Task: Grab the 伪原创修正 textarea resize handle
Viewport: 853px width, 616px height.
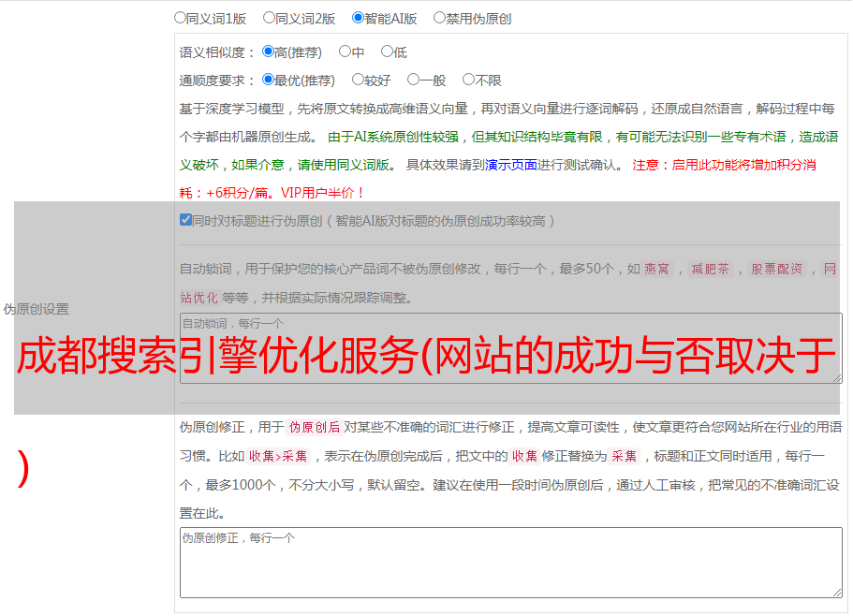Action: (837, 593)
